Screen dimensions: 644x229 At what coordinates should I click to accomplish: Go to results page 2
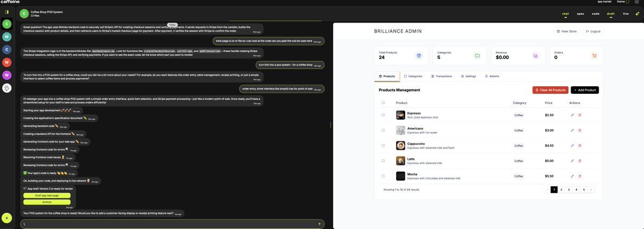561,189
